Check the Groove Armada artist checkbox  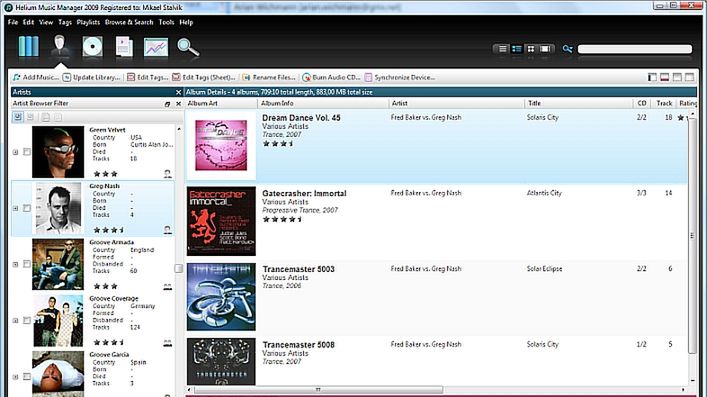(x=27, y=264)
